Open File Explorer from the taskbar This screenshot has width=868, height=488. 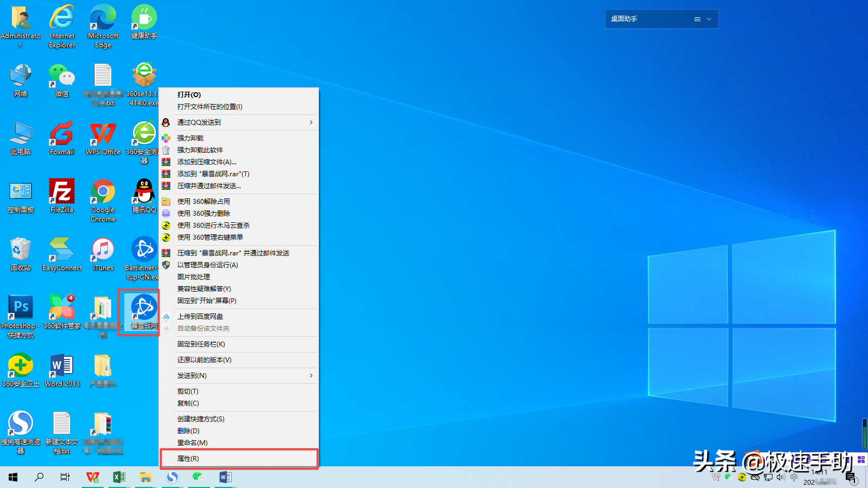[x=145, y=477]
